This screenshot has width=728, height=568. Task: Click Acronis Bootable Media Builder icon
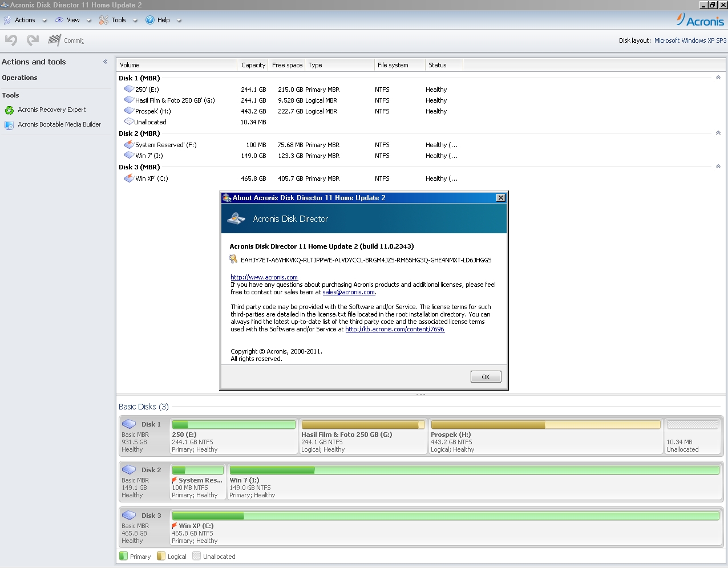coord(9,125)
